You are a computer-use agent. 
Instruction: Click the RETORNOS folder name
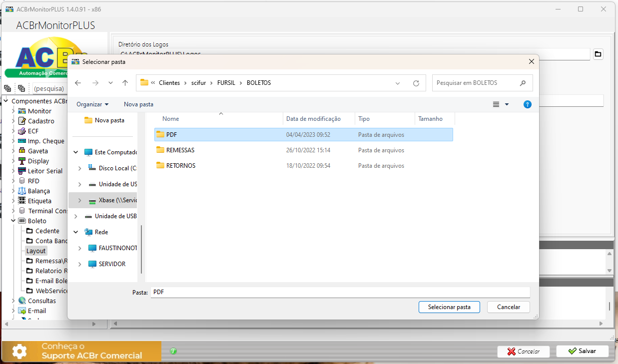(x=181, y=165)
